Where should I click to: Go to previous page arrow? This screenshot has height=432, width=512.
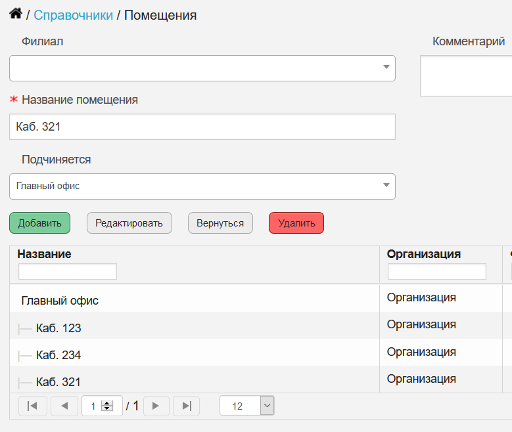(64, 406)
